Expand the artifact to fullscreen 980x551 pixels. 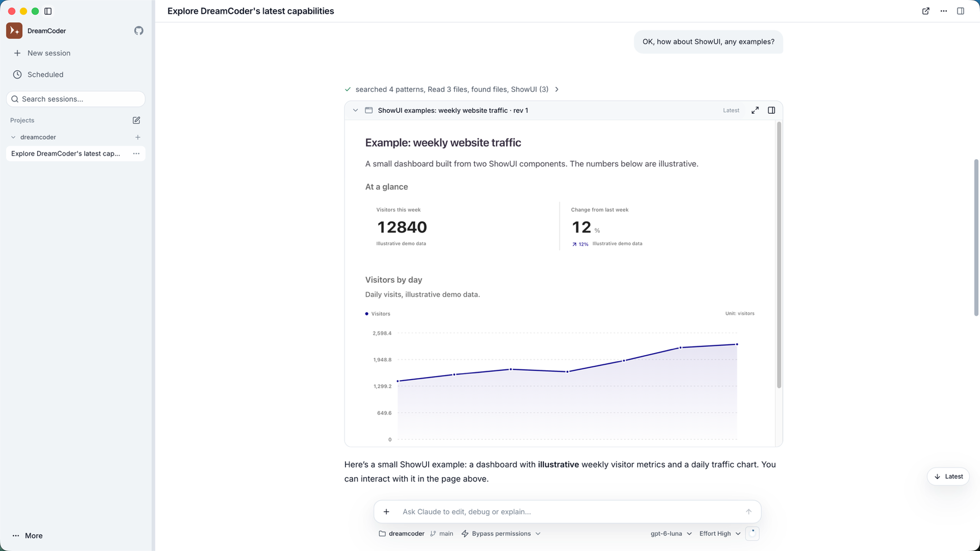(x=755, y=110)
